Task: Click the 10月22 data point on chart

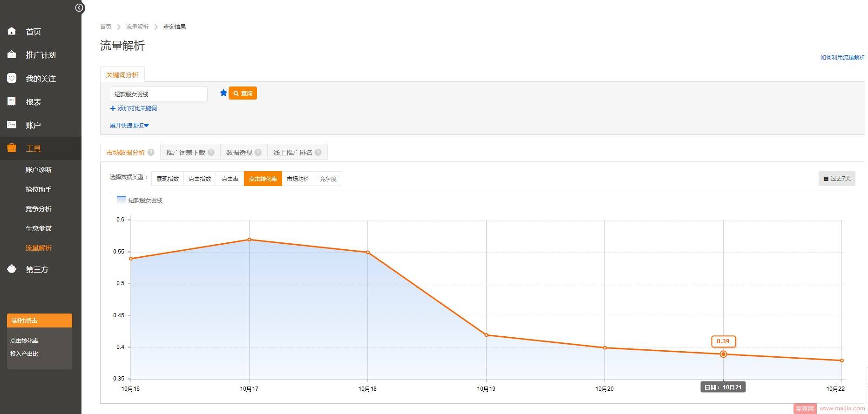Action: (x=842, y=361)
